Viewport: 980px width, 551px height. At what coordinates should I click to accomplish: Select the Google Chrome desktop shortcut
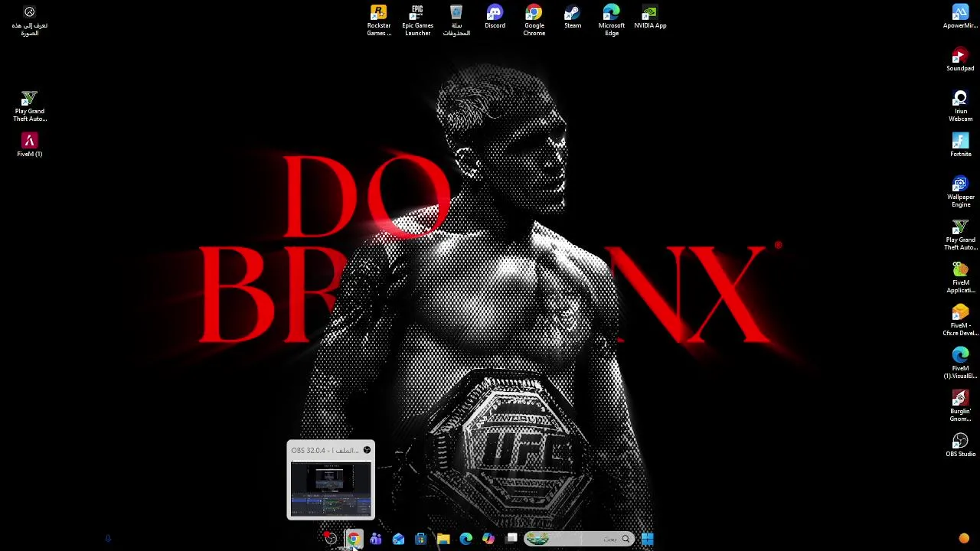[x=534, y=21]
